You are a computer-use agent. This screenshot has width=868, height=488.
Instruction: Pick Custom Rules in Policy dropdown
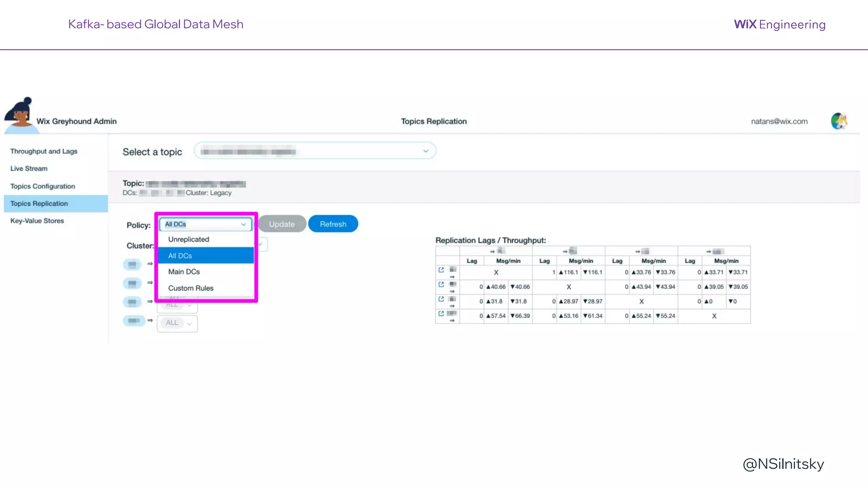191,288
